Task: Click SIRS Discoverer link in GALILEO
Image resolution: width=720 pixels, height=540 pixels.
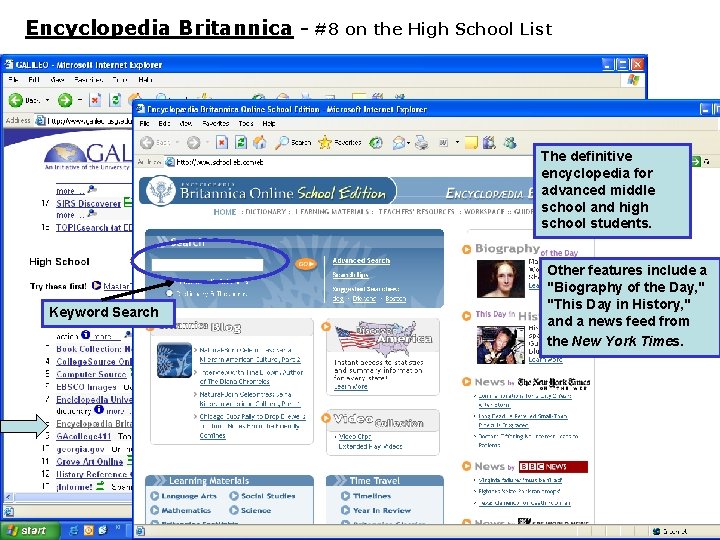Action: click(x=89, y=203)
